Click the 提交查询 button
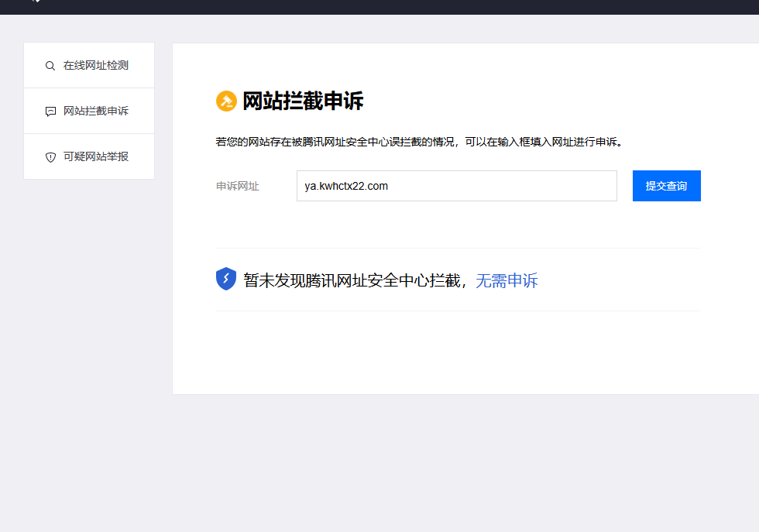The image size is (759, 532). 667,186
